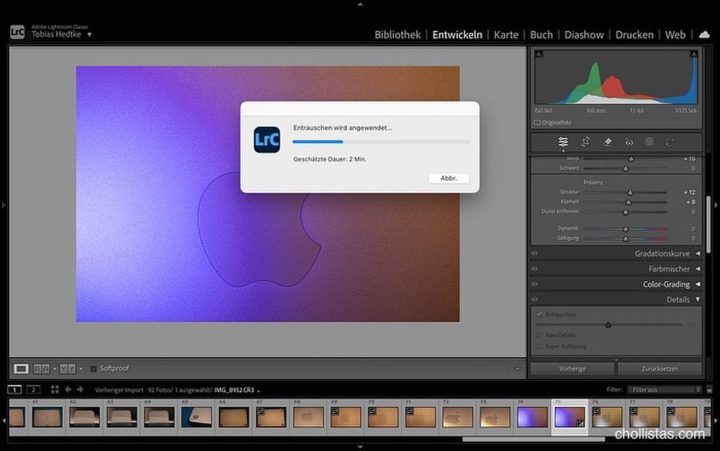The height and width of the screenshot is (451, 720).
Task: Activate the Crop overlay tool
Action: click(585, 142)
